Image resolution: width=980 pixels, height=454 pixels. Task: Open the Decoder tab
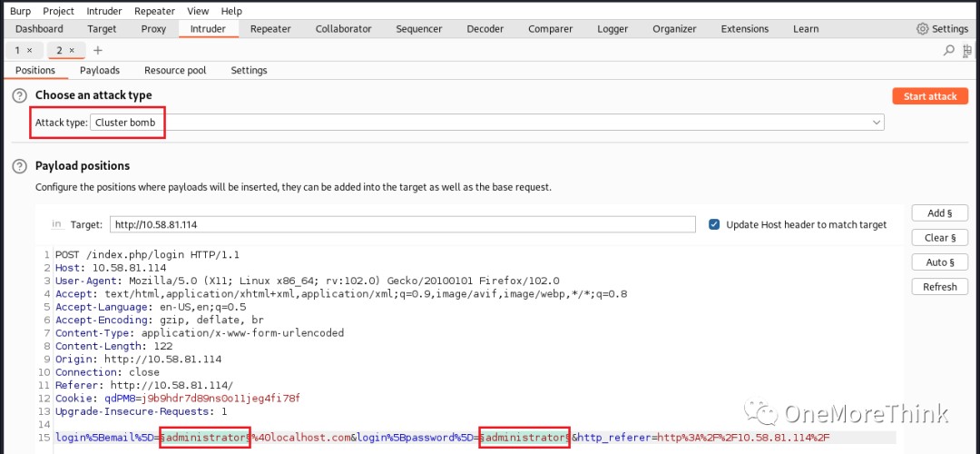pyautogui.click(x=485, y=29)
